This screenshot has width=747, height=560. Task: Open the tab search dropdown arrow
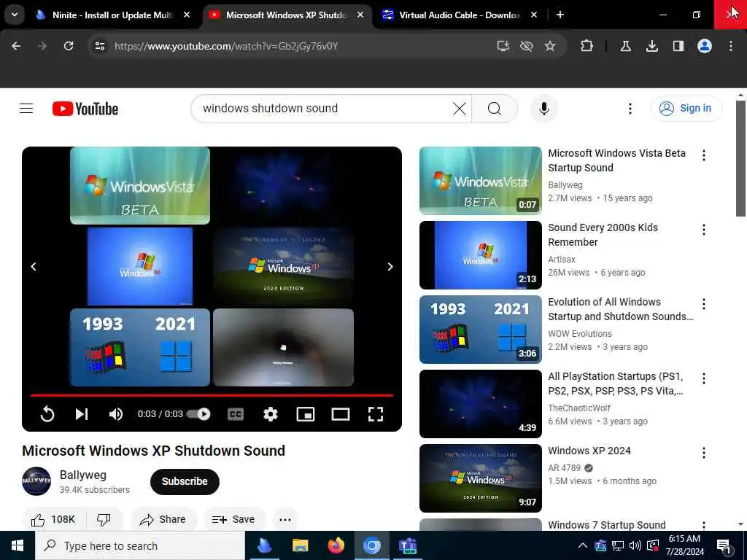pyautogui.click(x=15, y=15)
